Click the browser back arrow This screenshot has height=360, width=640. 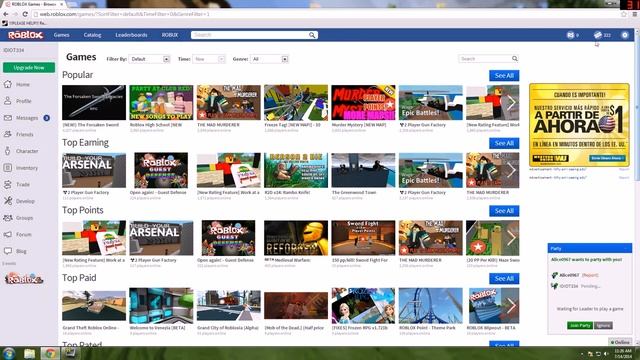point(5,14)
